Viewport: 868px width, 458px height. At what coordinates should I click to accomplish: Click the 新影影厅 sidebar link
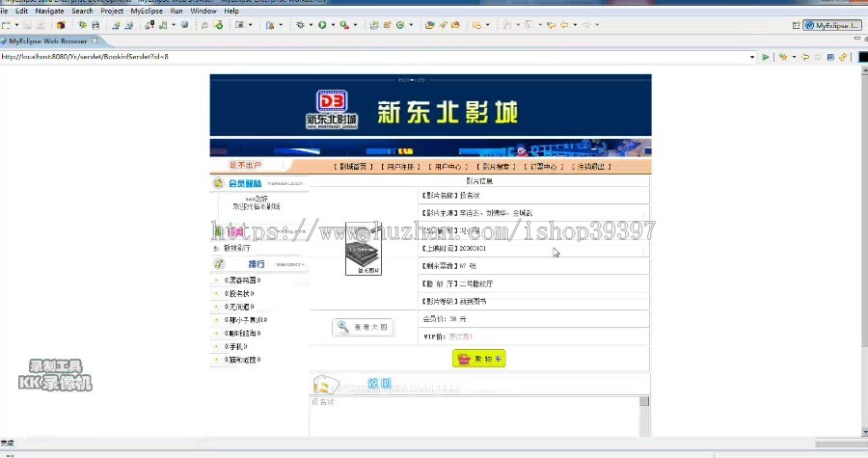[236, 248]
